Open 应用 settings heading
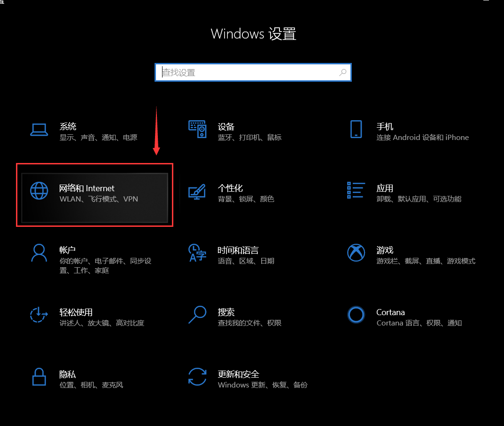The height and width of the screenshot is (426, 504). pyautogui.click(x=385, y=188)
